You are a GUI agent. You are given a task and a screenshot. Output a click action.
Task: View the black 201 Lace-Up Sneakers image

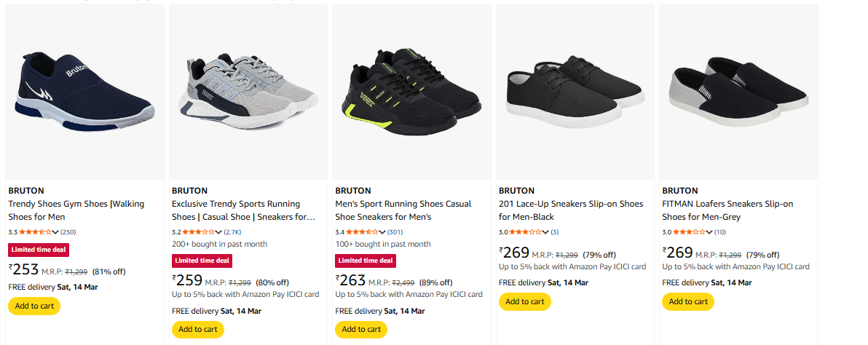coord(575,91)
